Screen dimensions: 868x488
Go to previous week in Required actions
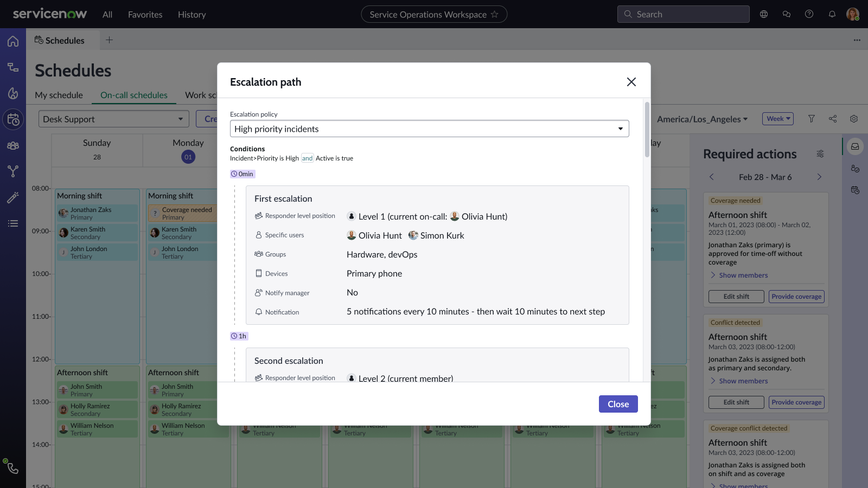(x=712, y=177)
